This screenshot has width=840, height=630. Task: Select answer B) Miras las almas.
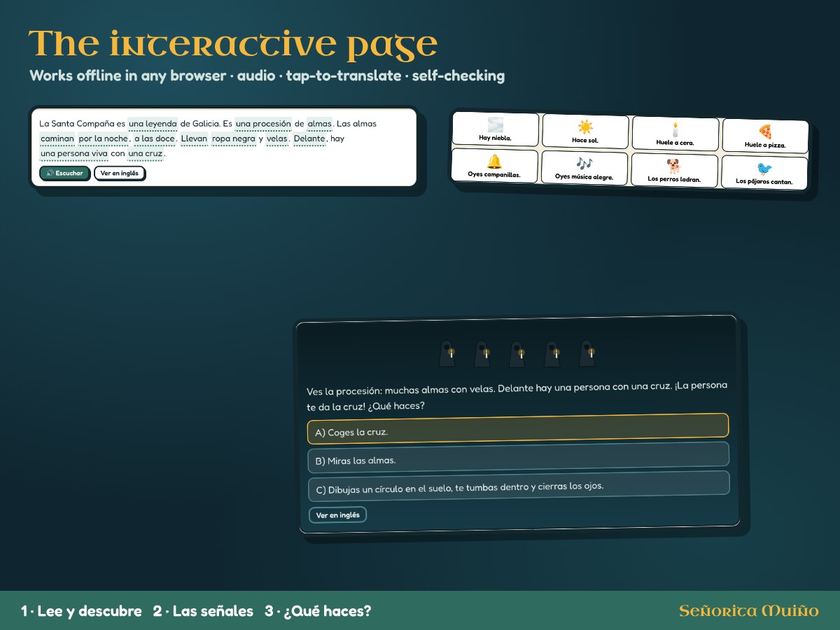point(519,458)
